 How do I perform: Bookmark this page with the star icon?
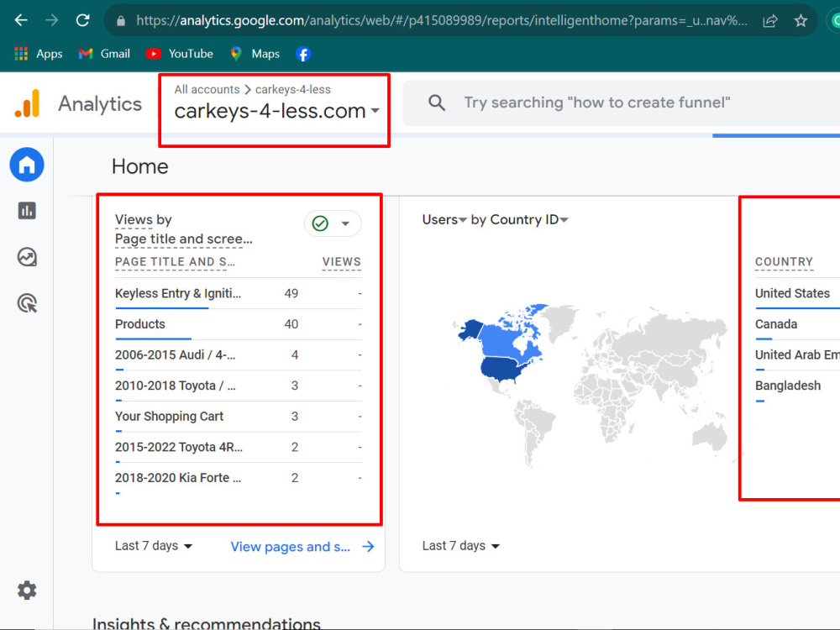(801, 21)
